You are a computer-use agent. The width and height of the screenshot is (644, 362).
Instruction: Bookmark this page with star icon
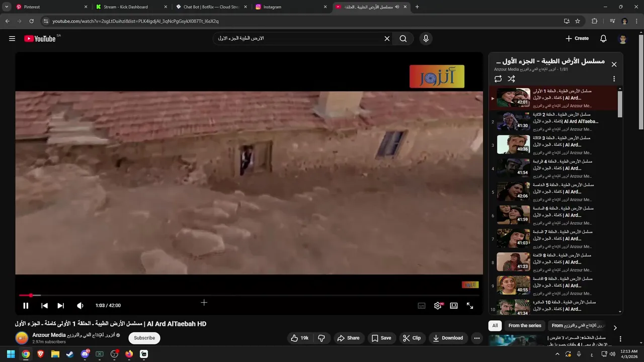(578, 21)
